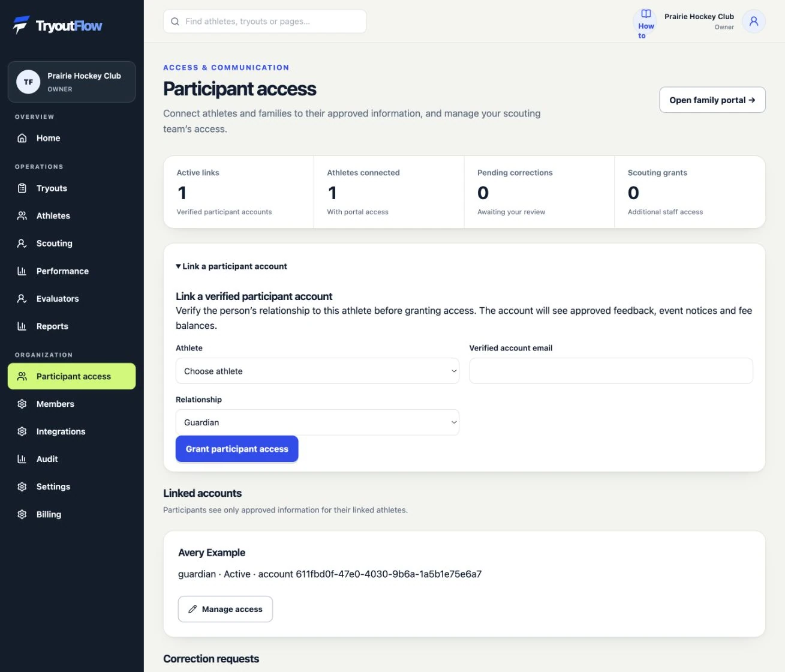
Task: Open Athletes from the sidebar
Action: coord(72,216)
